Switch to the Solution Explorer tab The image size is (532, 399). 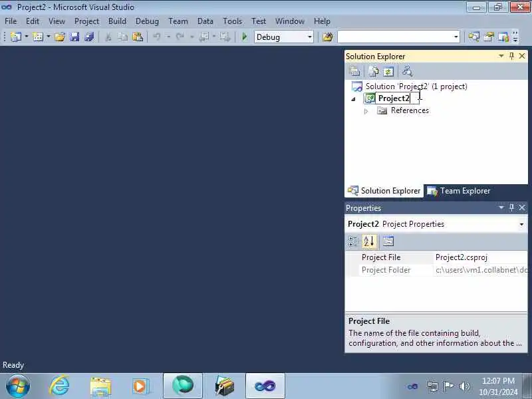pyautogui.click(x=384, y=191)
